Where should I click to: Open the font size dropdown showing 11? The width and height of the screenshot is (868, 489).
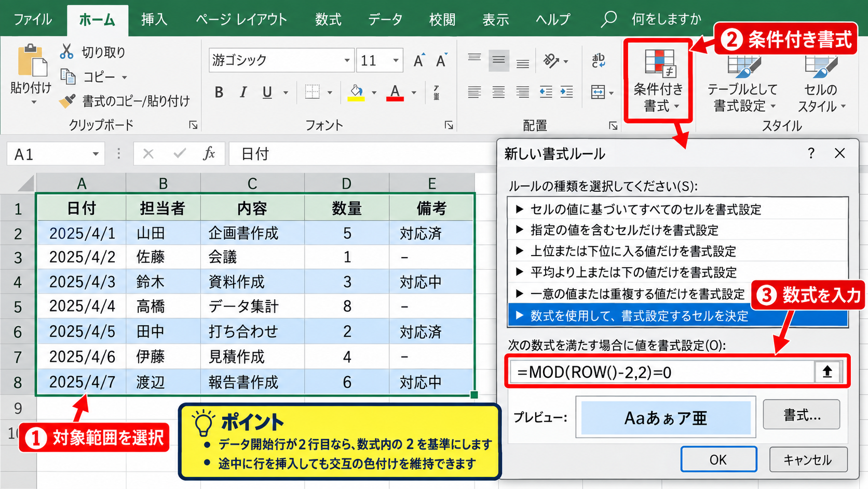point(396,61)
